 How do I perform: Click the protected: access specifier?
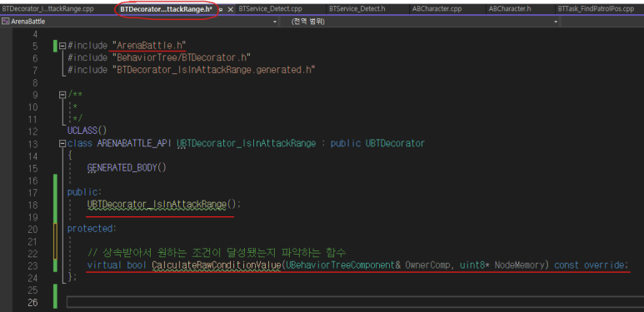(92, 228)
